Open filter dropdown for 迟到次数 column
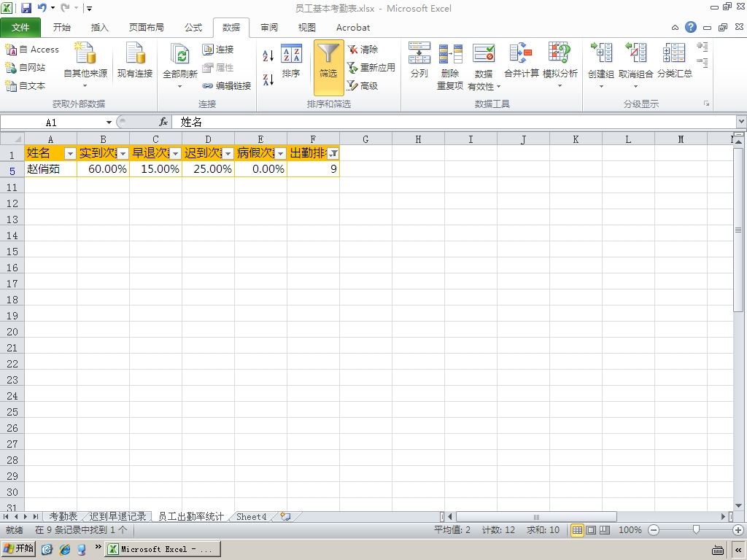 click(x=228, y=154)
